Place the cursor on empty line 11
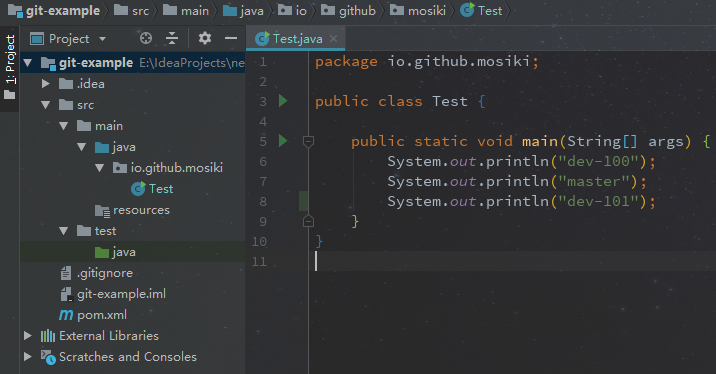 pos(512,262)
